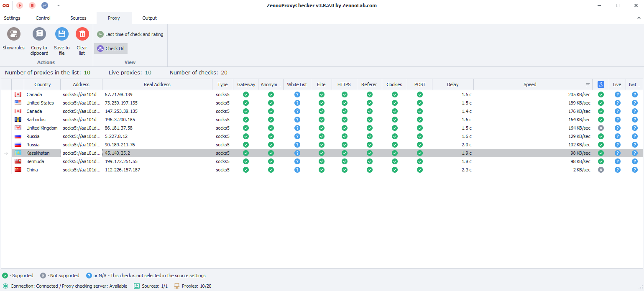The image size is (644, 291).
Task: Click the Live column header
Action: 617,84
